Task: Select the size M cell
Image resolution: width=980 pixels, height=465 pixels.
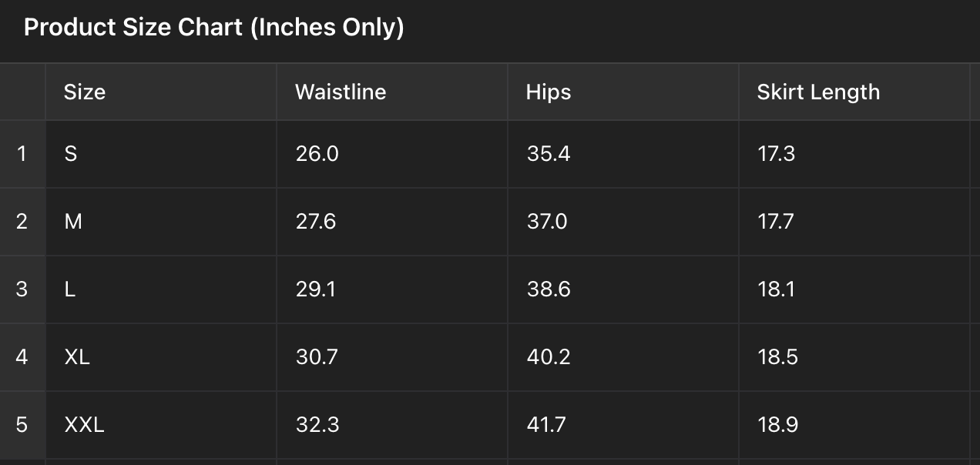Action: coord(73,222)
